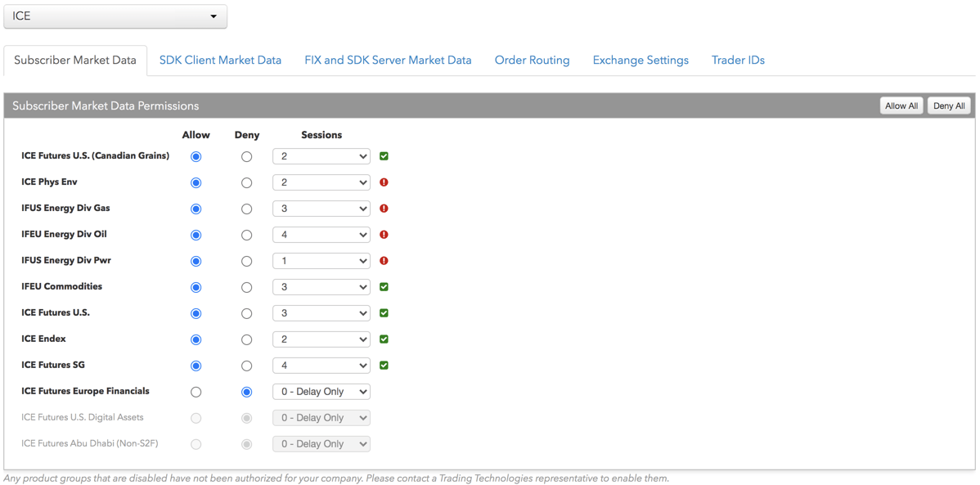Click the ICE Futures Europe Financials label
The image size is (980, 485).
click(x=85, y=391)
